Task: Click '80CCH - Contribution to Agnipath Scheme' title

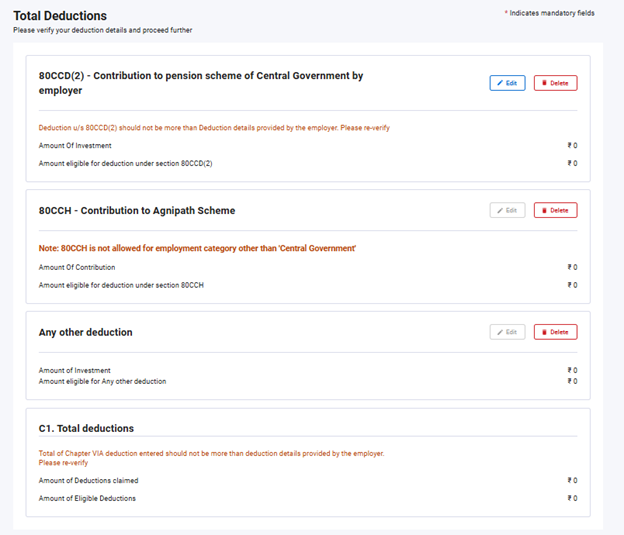Action: [x=137, y=211]
